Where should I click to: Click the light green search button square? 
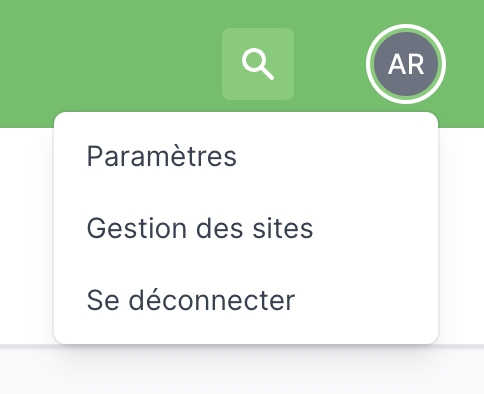[258, 64]
